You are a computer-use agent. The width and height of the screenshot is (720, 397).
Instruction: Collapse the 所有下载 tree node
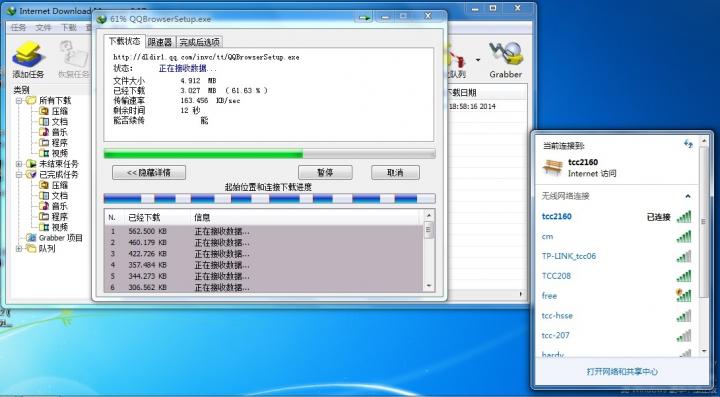19,101
